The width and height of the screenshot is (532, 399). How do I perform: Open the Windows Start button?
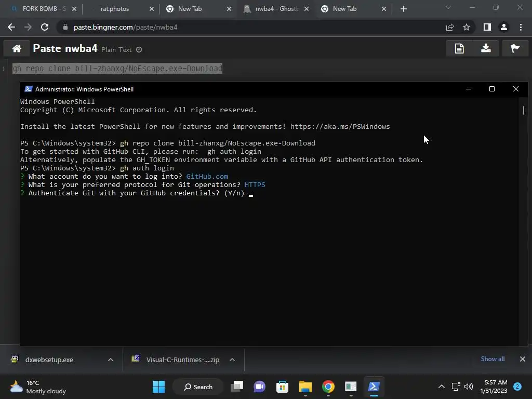[x=158, y=387]
